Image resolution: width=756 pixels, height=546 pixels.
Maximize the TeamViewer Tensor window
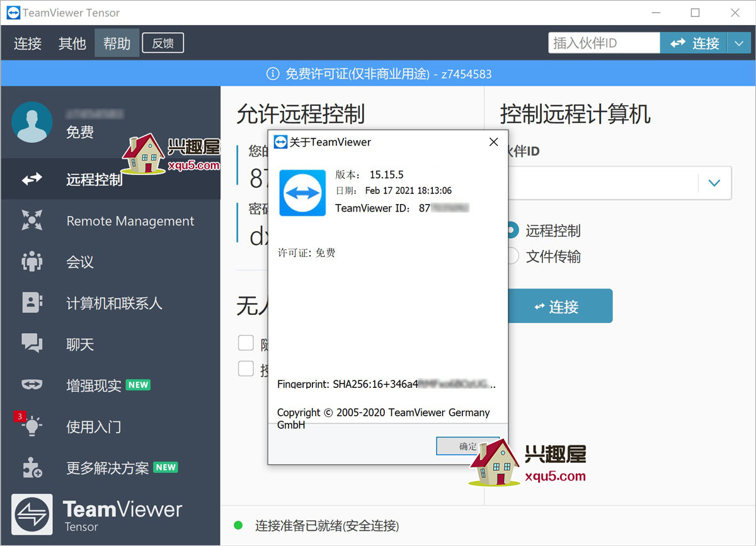tap(695, 13)
